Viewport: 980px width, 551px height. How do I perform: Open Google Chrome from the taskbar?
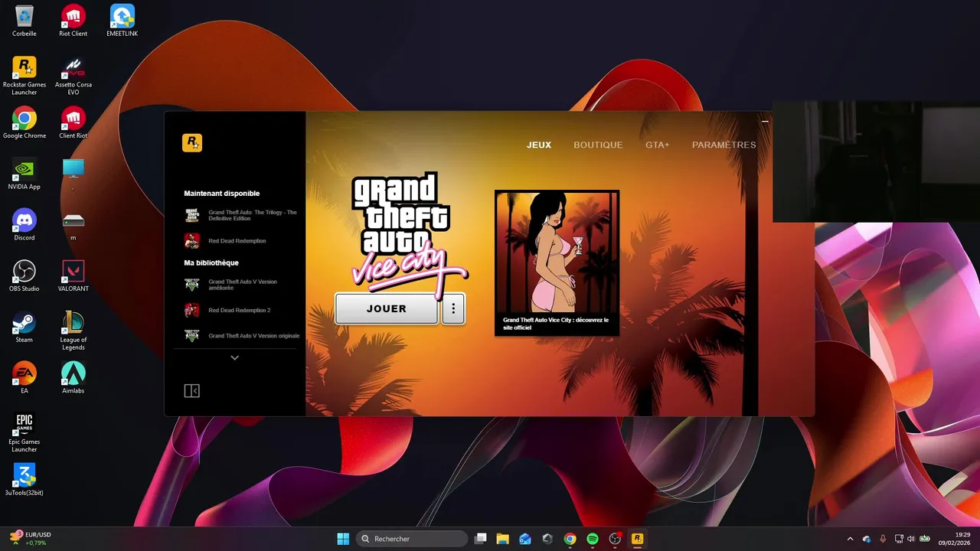click(570, 539)
